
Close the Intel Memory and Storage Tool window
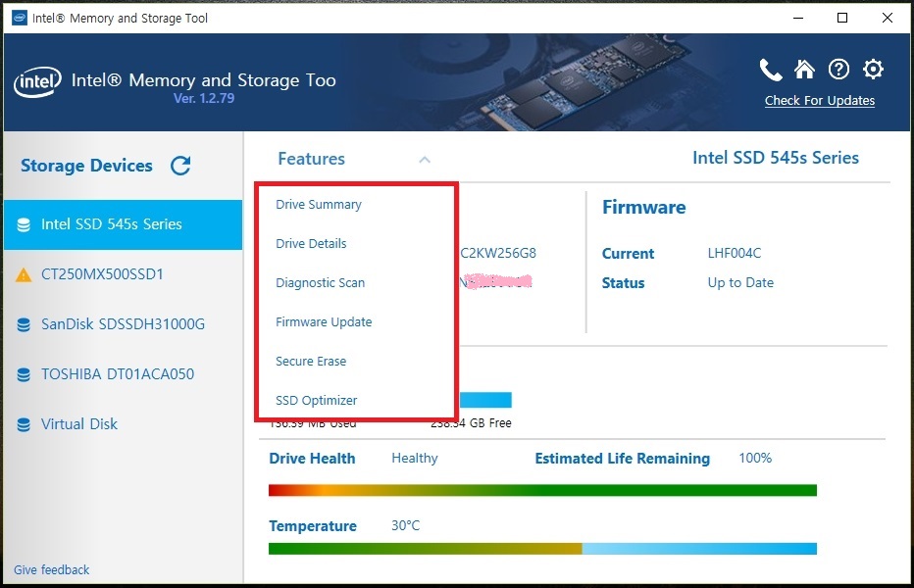[888, 18]
